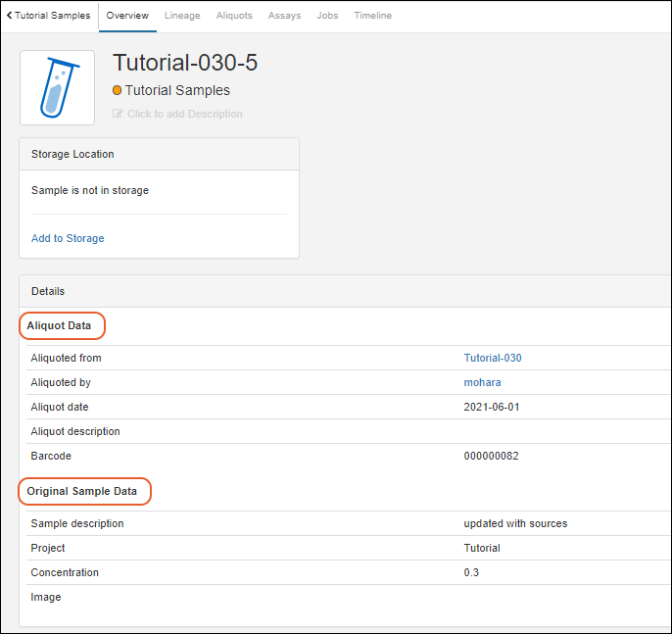Click the orange status dot beside Tutorial Samples
Image resolution: width=672 pixels, height=634 pixels.
pyautogui.click(x=118, y=90)
